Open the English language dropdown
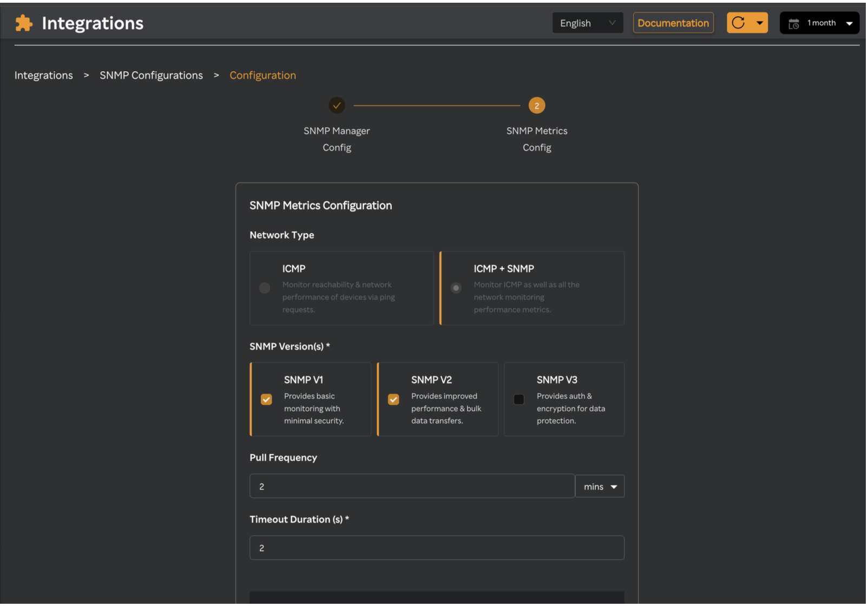The image size is (868, 607). click(x=587, y=23)
